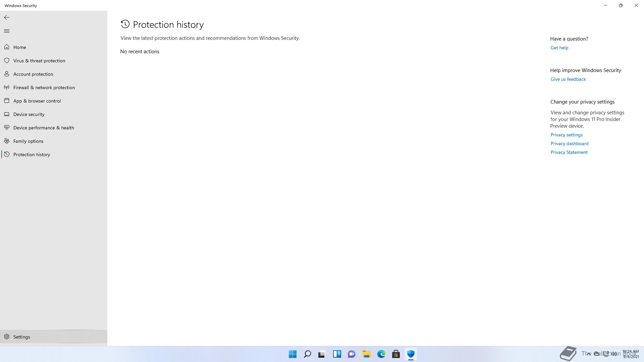644x362 pixels.
Task: Restore down the Windows Security window
Action: (x=621, y=5)
